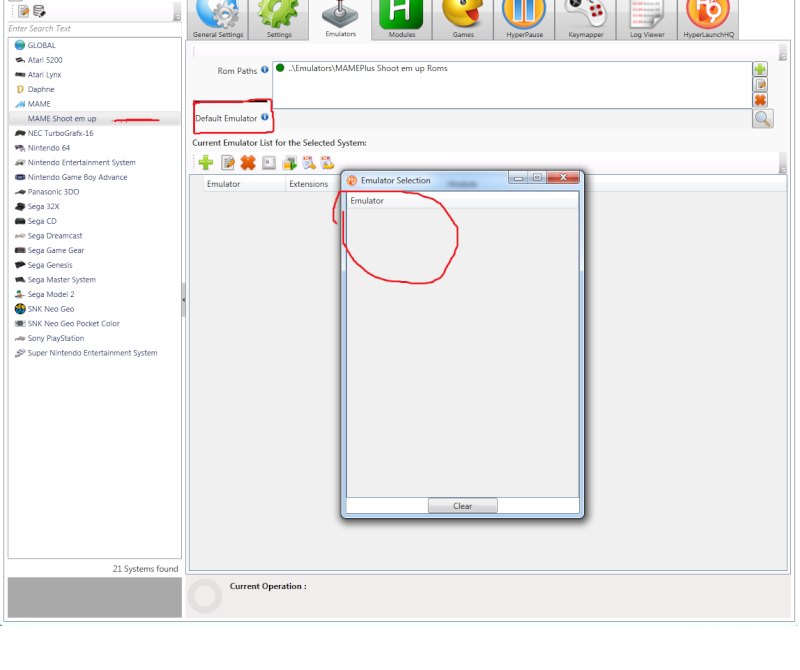Click the Default Emulator info icon
Screen dimensions: 800x670
click(265, 117)
